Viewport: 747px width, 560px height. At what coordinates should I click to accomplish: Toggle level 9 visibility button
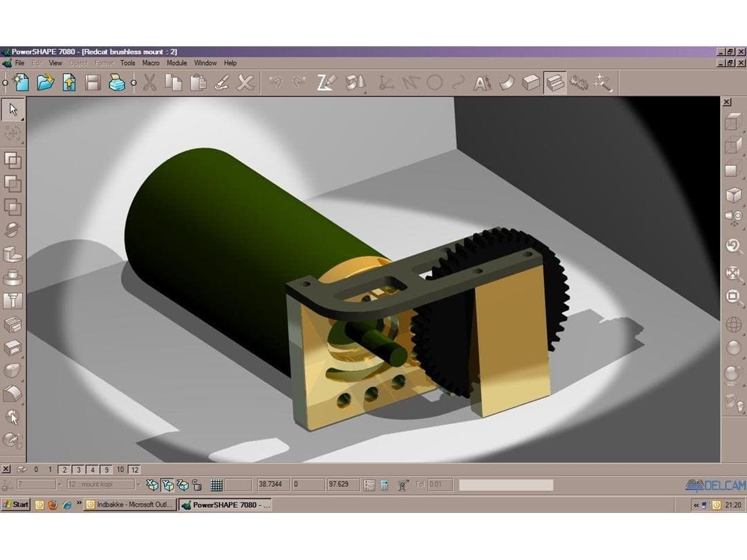pyautogui.click(x=107, y=469)
